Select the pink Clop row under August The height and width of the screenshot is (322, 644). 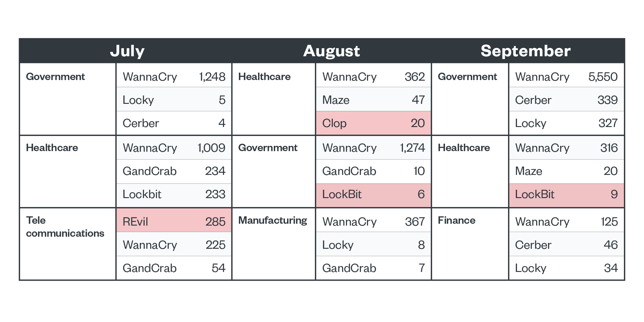coord(373,123)
